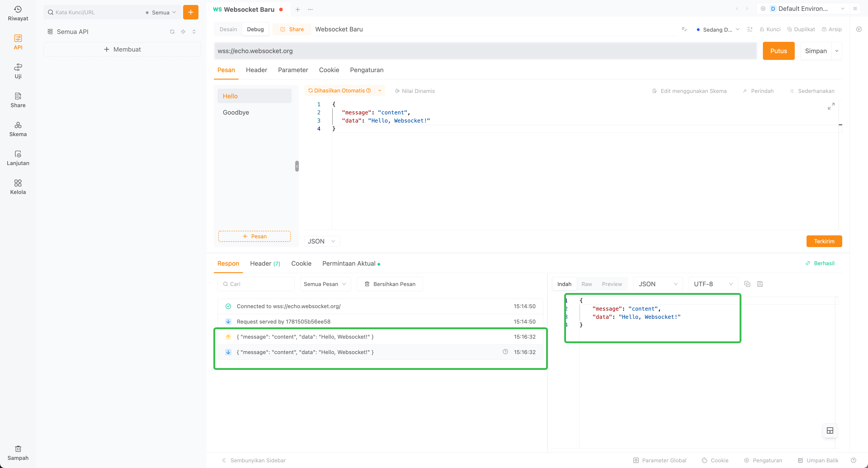Screen dimensions: 868x468
Task: Click the orange plus new item button
Action: tap(190, 12)
